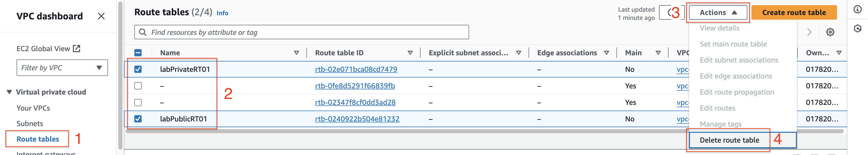The image size is (868, 155).
Task: Click the Create route table button
Action: click(x=794, y=12)
